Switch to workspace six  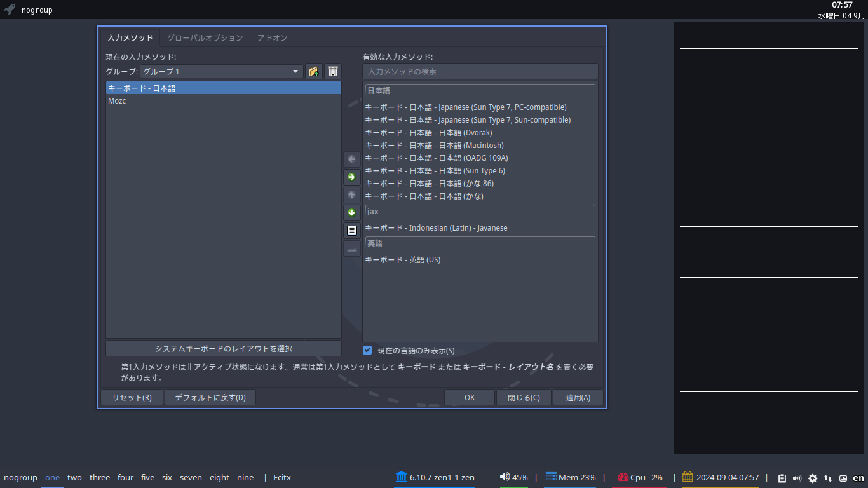pyautogui.click(x=167, y=477)
